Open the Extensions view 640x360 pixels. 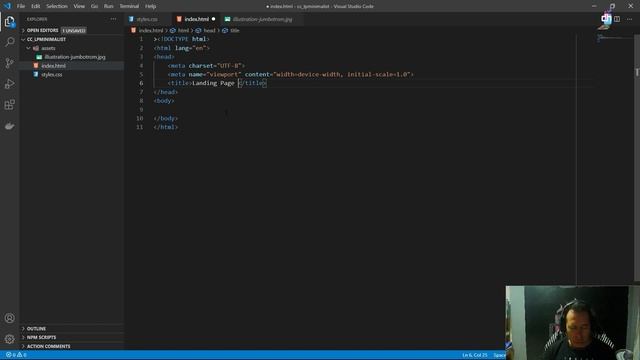pyautogui.click(x=10, y=104)
